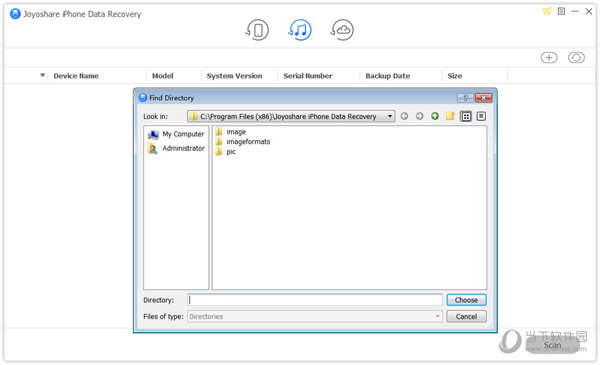Select the recover from iDevice mode icon
600x365 pixels.
257,30
